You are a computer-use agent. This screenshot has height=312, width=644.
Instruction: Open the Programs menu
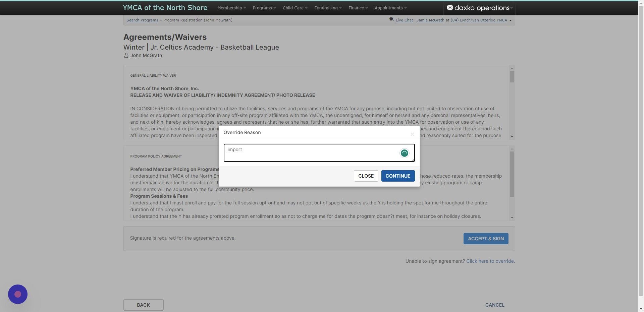(x=264, y=8)
